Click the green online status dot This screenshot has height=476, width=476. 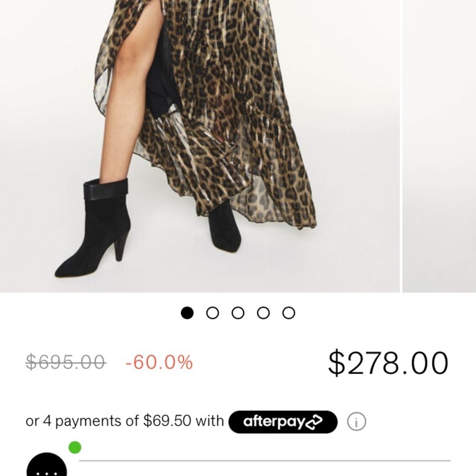tap(75, 447)
